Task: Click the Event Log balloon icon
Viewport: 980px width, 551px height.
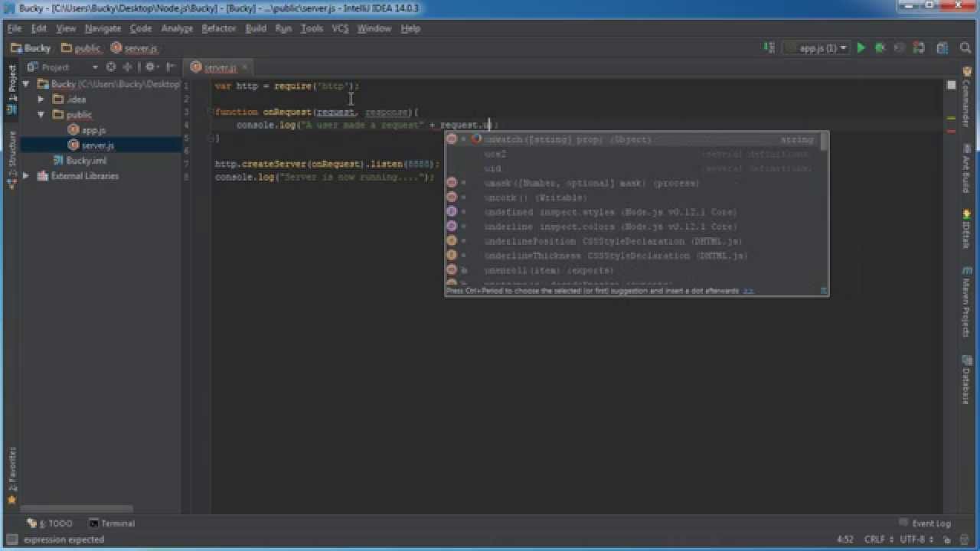Action: [903, 523]
